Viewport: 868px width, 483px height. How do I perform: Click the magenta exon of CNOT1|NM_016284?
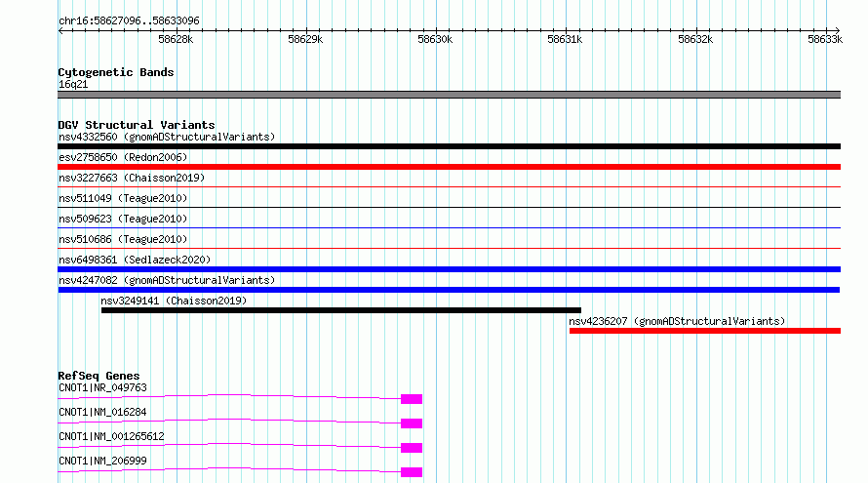[412, 423]
